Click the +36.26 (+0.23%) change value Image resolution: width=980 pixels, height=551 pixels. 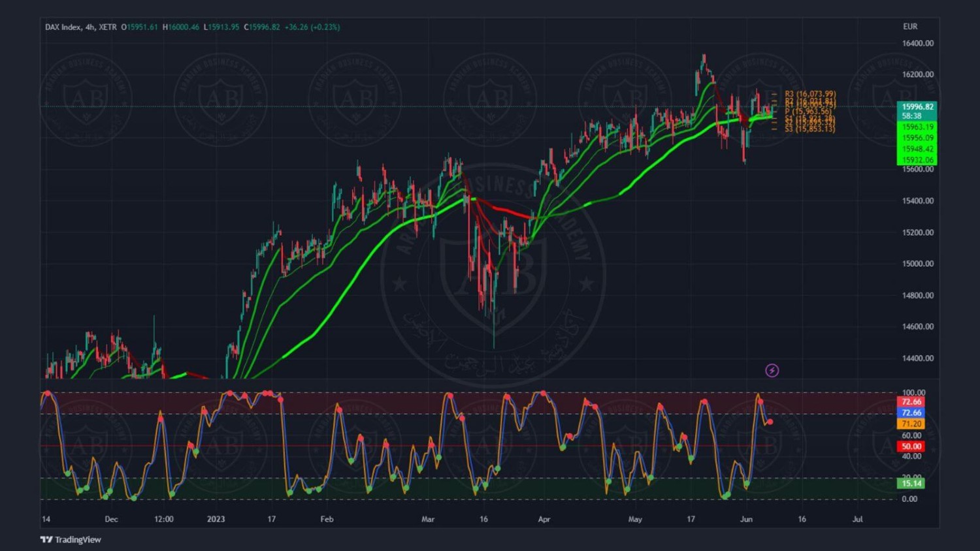click(x=312, y=27)
